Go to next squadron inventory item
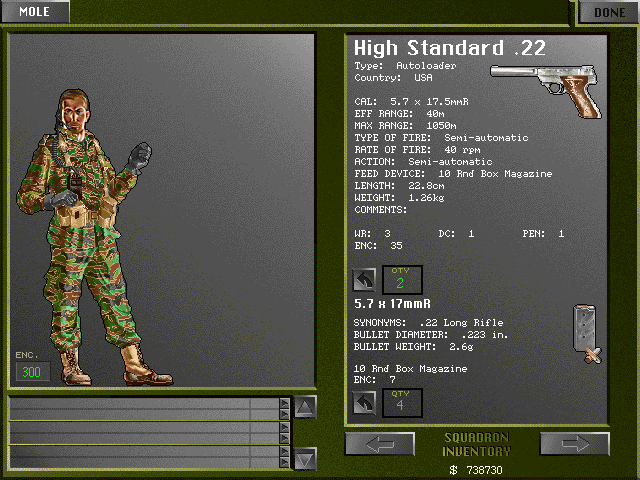The width and height of the screenshot is (640, 480). pyautogui.click(x=575, y=444)
